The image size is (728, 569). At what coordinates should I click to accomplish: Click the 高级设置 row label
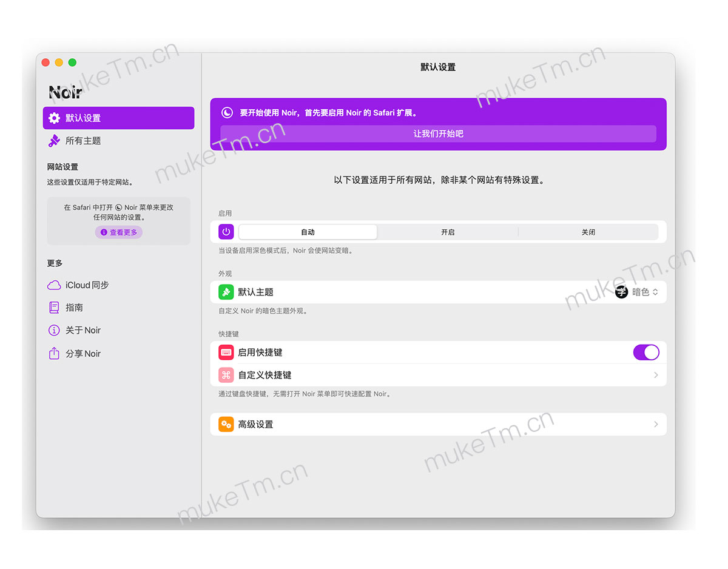click(255, 424)
